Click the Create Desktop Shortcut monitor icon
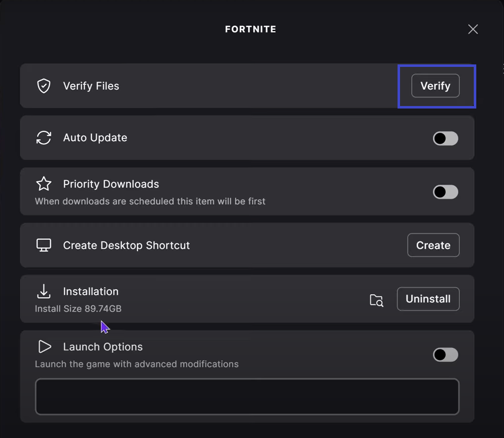 [x=44, y=245]
